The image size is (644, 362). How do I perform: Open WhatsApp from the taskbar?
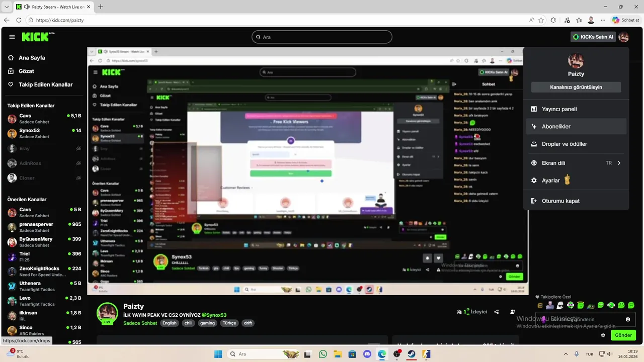tap(323, 354)
